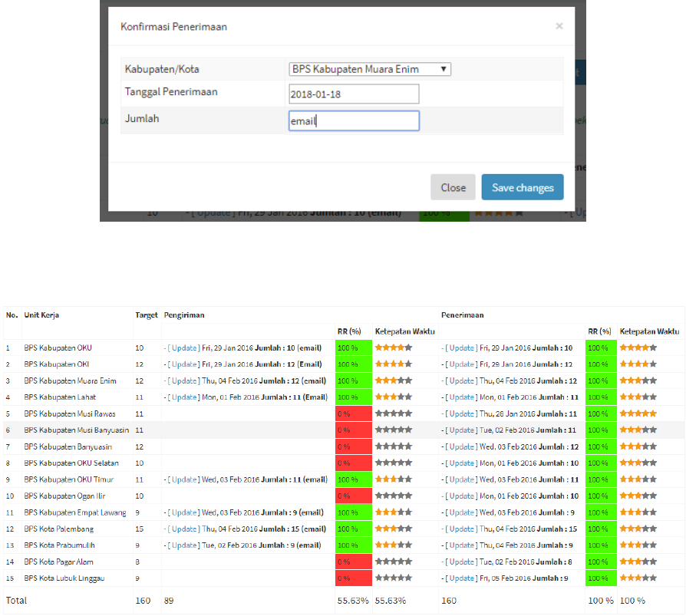Click Penerimaan five-star rating for BPS Kabupaten Musi Rawas
686x616 pixels.
(x=638, y=413)
